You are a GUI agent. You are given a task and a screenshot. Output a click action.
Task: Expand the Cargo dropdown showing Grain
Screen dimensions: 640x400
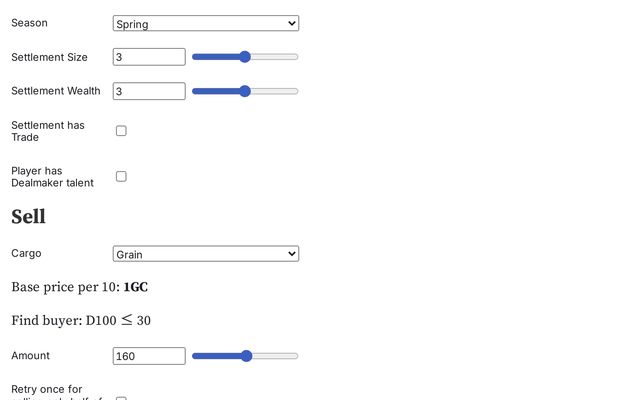click(205, 254)
